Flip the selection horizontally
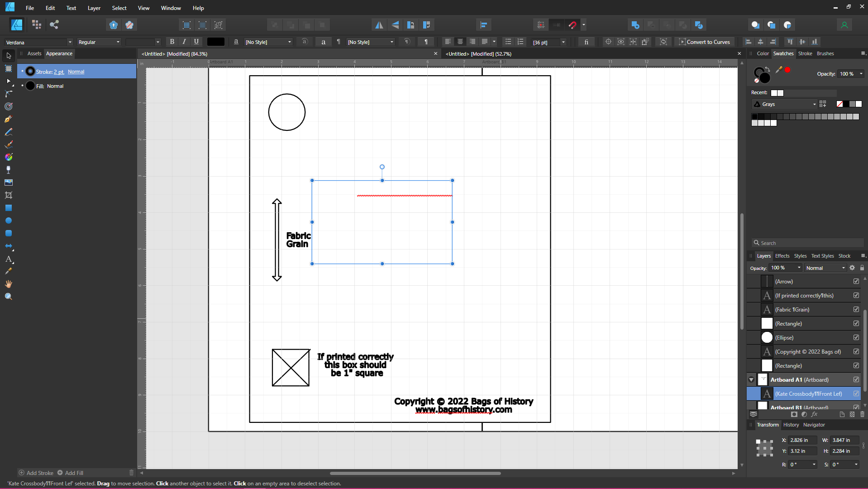Image resolution: width=868 pixels, height=489 pixels. pos(379,25)
